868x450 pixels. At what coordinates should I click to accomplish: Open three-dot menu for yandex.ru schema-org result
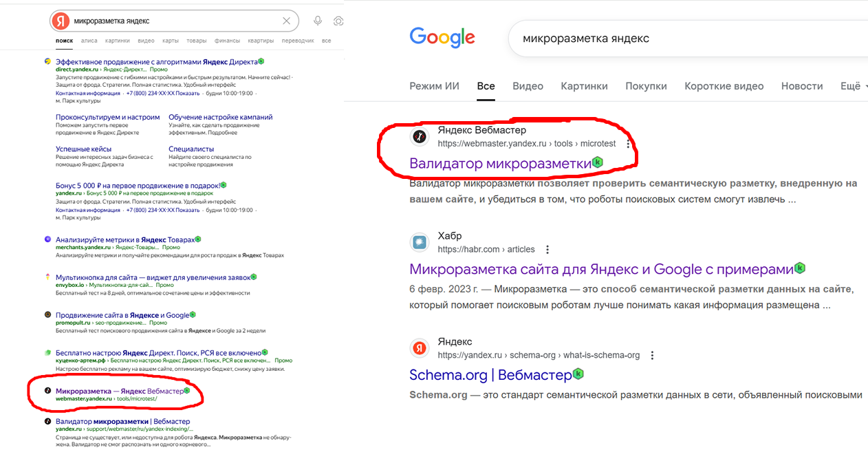pos(652,356)
